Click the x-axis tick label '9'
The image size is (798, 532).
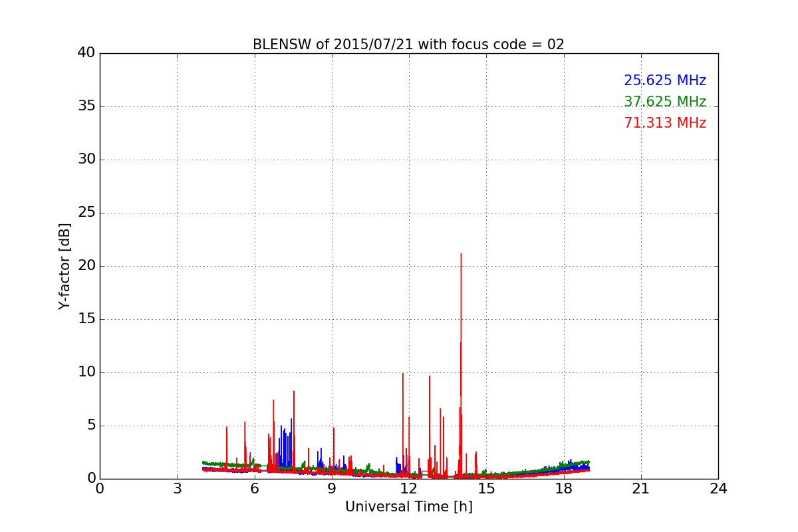click(332, 489)
